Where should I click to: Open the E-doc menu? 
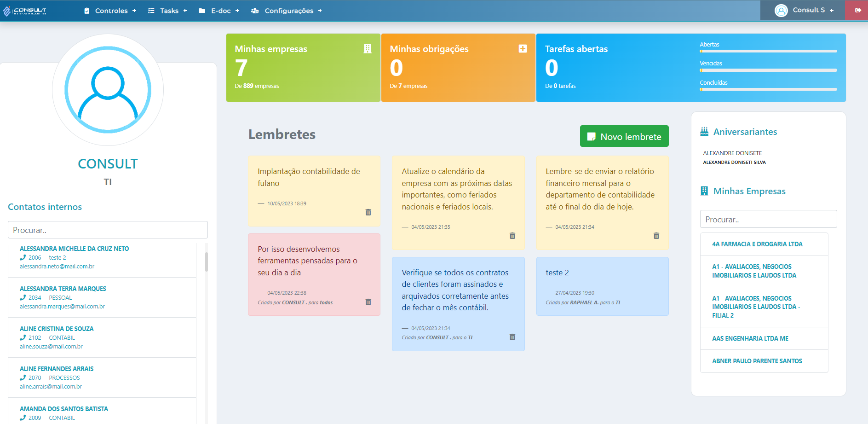click(219, 11)
